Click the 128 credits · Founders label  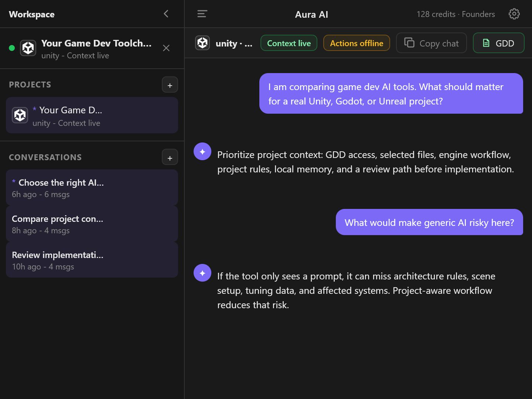click(456, 14)
